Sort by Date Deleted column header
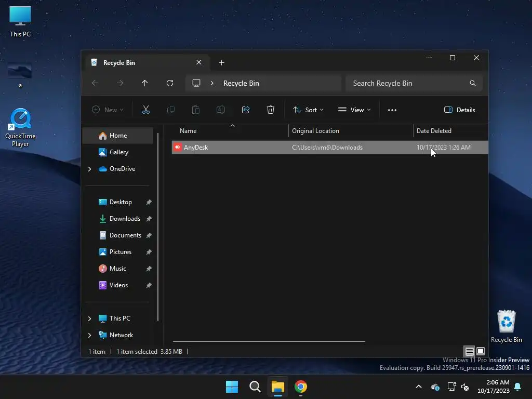The height and width of the screenshot is (399, 532). pyautogui.click(x=450, y=130)
